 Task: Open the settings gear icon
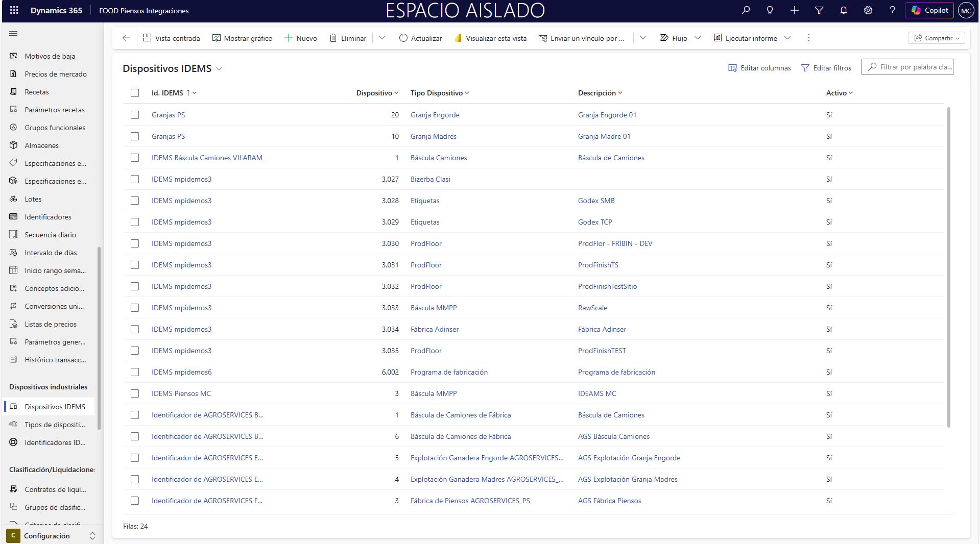(868, 10)
